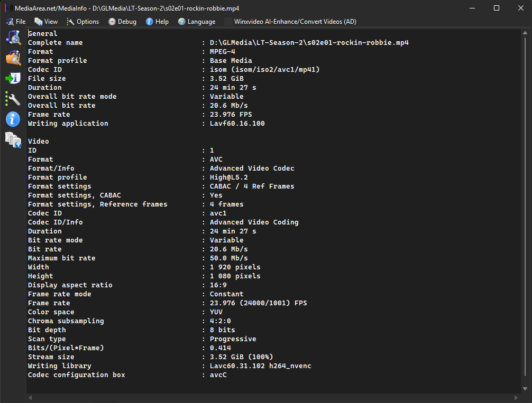The image size is (532, 403).
Task: Select the 'Complete name' label
Action: click(x=56, y=43)
